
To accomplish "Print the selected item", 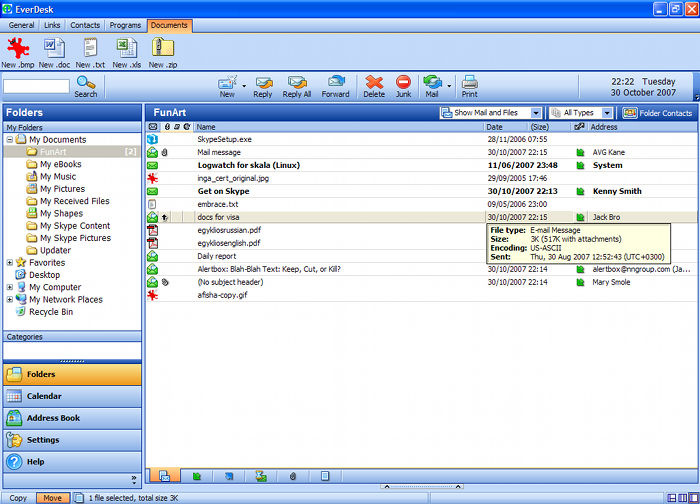I will point(469,86).
